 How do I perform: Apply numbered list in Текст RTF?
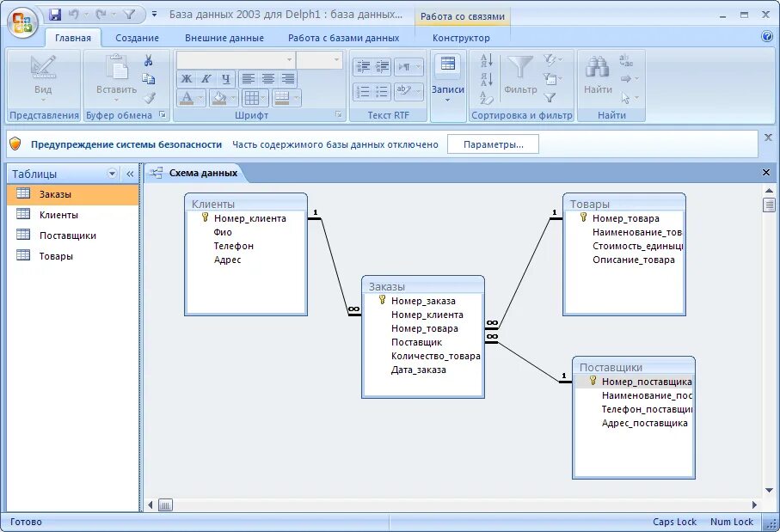click(x=363, y=91)
